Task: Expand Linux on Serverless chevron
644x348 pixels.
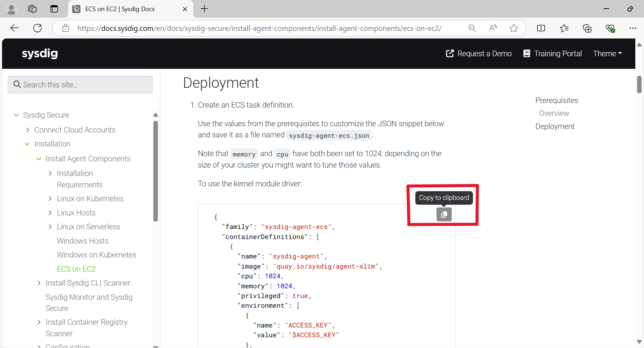Action: pyautogui.click(x=50, y=227)
